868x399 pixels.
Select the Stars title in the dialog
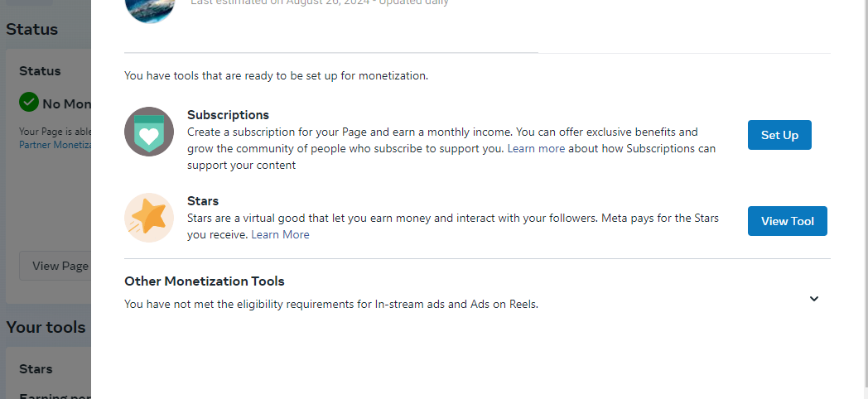203,201
